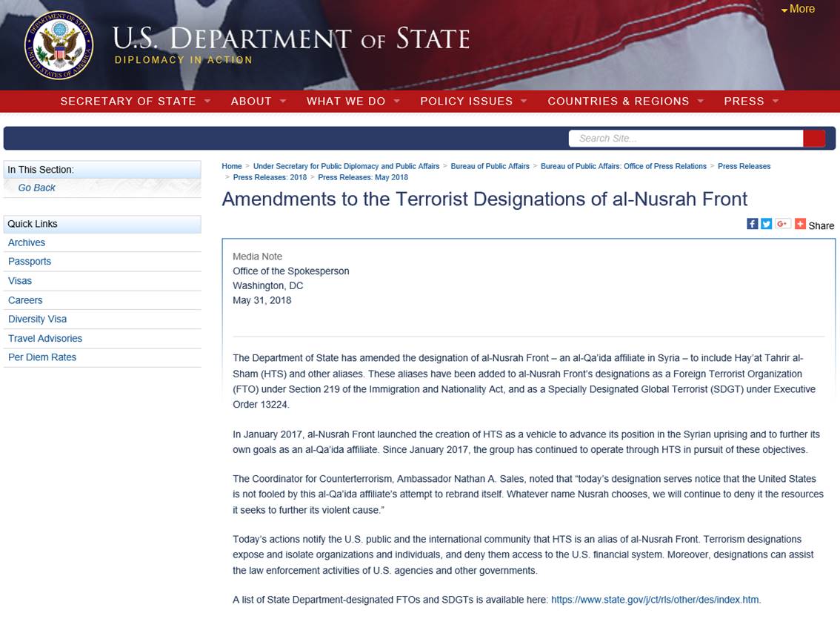Expand the More dropdown at top right

(798, 9)
